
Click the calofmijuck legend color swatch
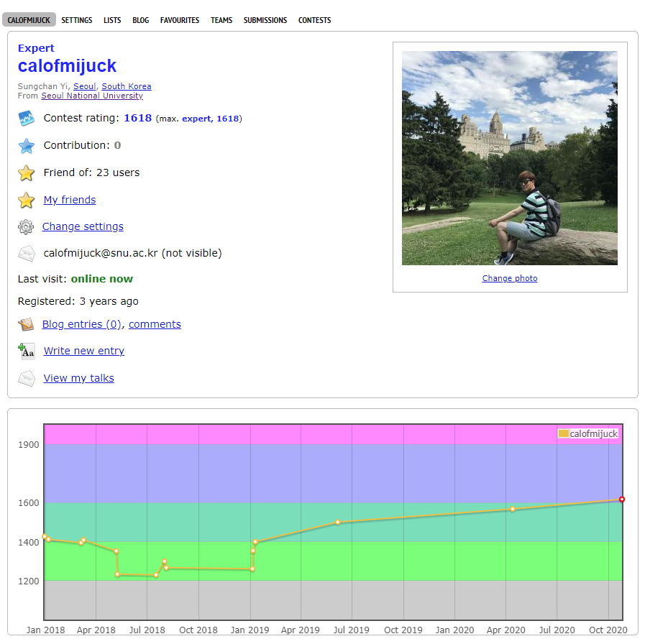pos(563,433)
